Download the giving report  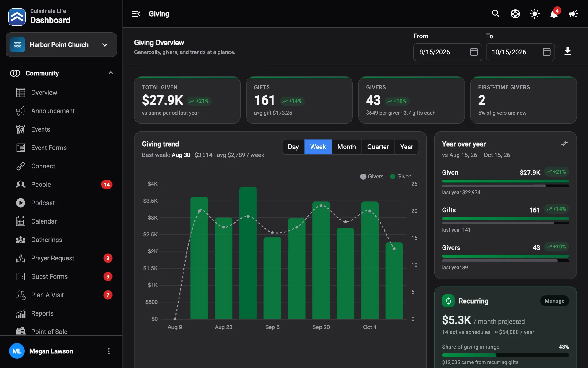click(567, 51)
